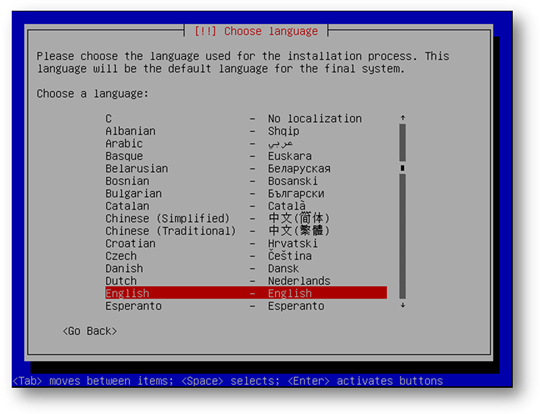Select Danish (Dansk) language
Image resolution: width=540 pixels, height=414 pixels.
[x=246, y=268]
